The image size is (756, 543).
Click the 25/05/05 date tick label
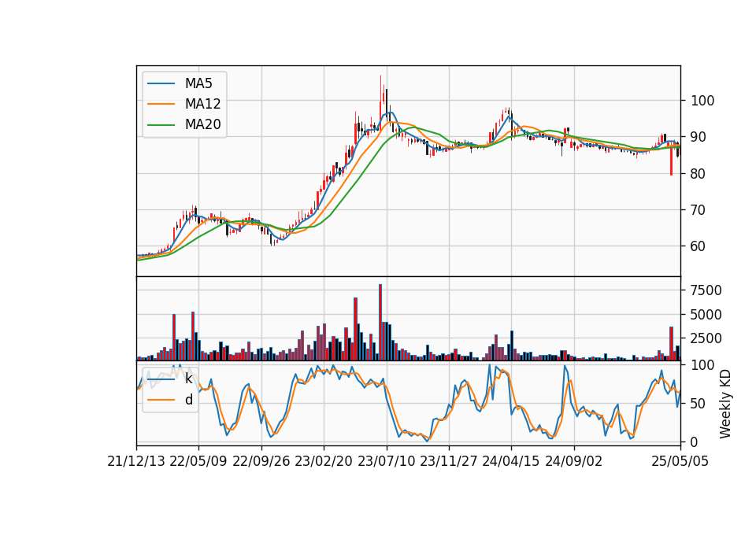tap(680, 461)
